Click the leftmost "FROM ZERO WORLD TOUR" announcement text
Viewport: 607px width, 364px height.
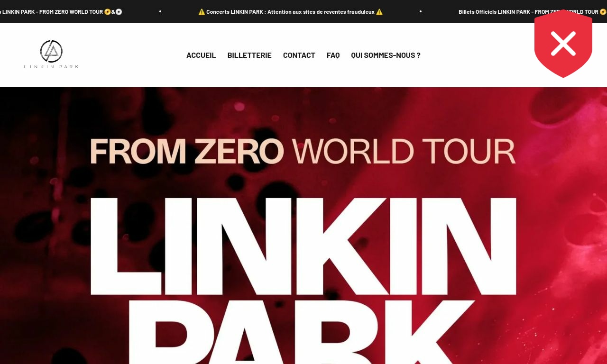click(x=71, y=12)
